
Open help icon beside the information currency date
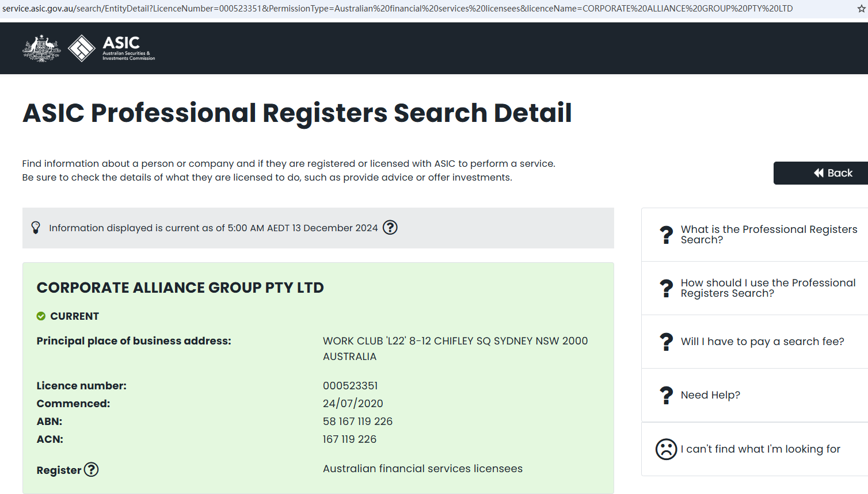tap(390, 228)
